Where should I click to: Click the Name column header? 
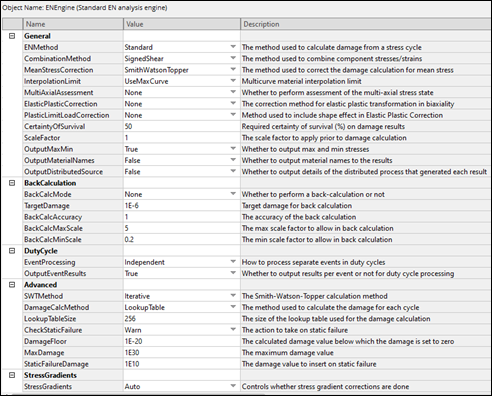coord(73,24)
